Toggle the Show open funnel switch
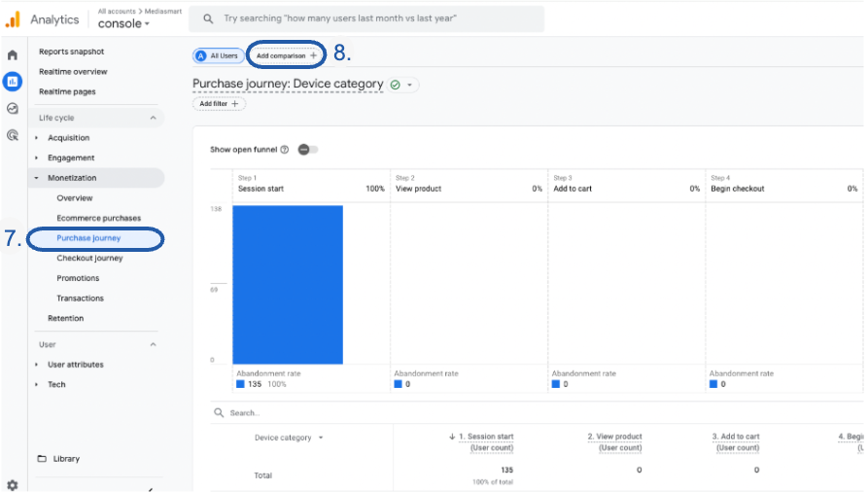 click(308, 150)
